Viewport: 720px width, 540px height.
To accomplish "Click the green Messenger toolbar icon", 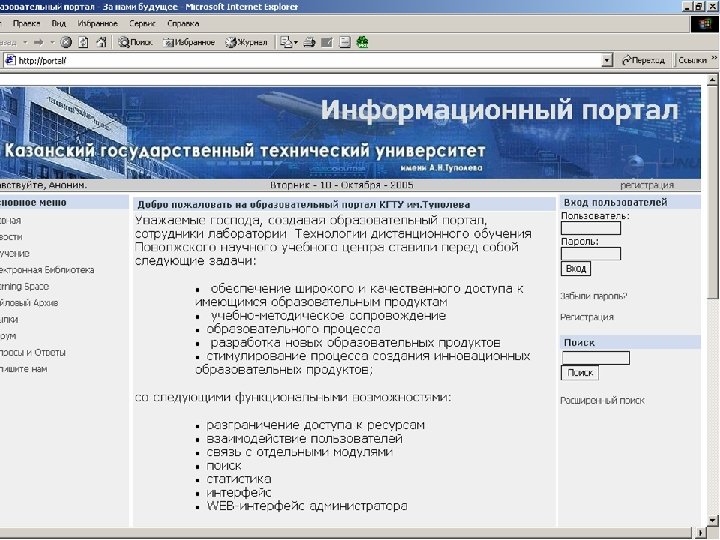I will [362, 42].
